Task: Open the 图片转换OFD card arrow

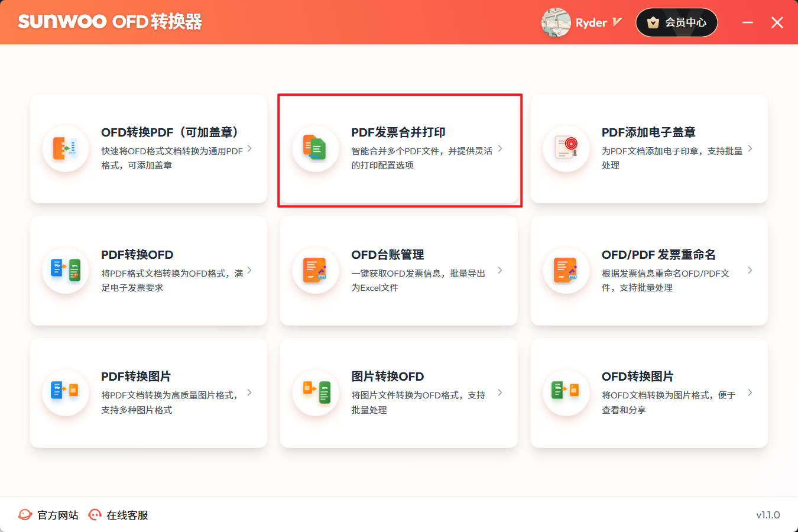Action: coord(500,392)
